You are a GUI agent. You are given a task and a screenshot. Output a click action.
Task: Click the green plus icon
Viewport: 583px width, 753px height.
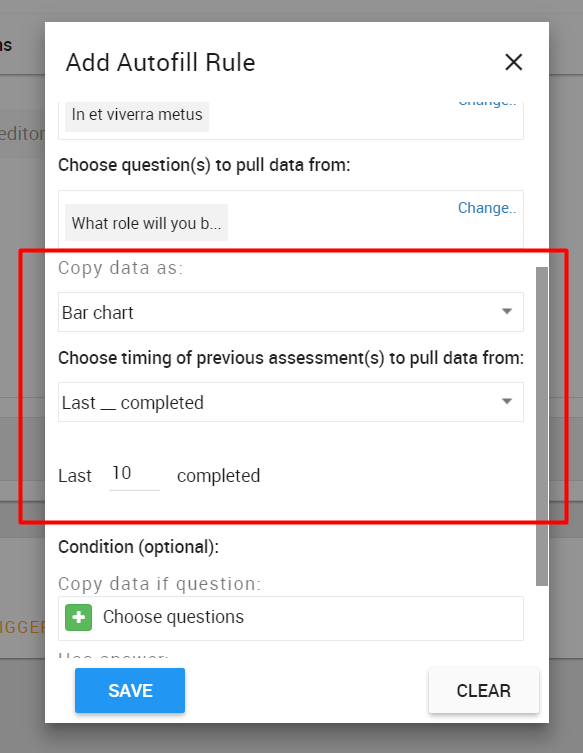79,617
